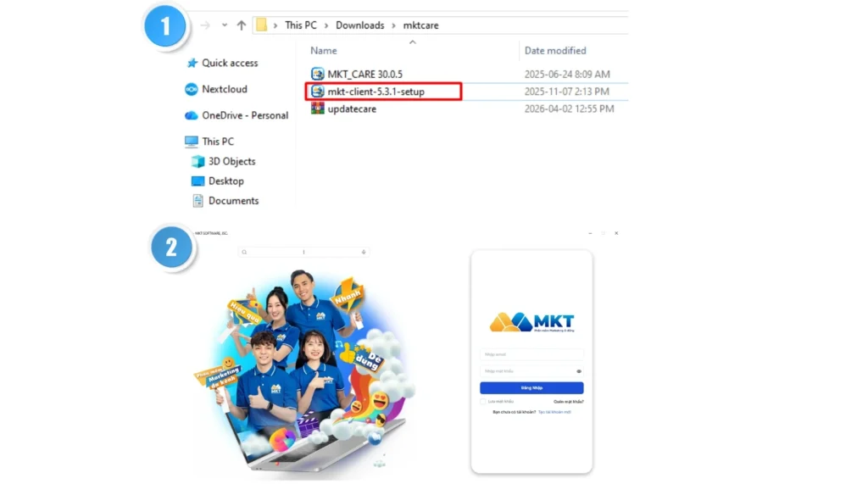Screen dimensions: 868x484
Task: Expand breadcrumb chevron before This PC
Action: click(x=275, y=25)
